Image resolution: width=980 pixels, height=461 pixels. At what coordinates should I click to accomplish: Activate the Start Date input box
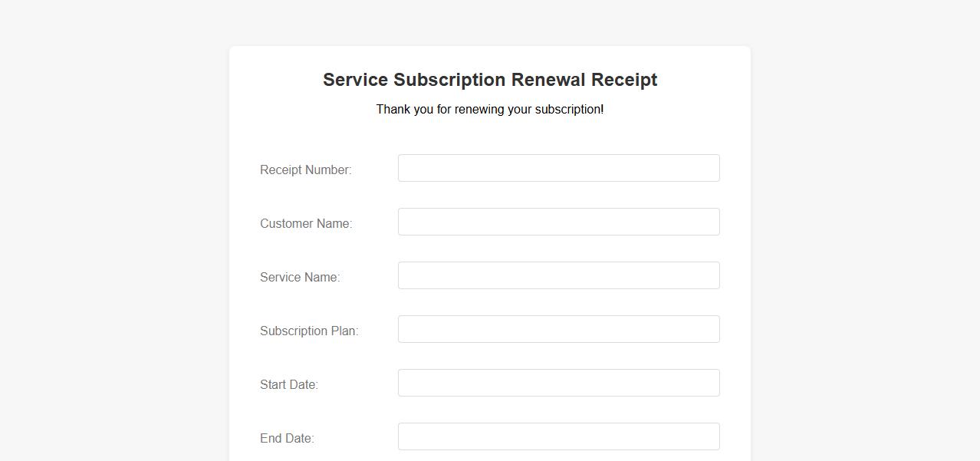pyautogui.click(x=558, y=383)
